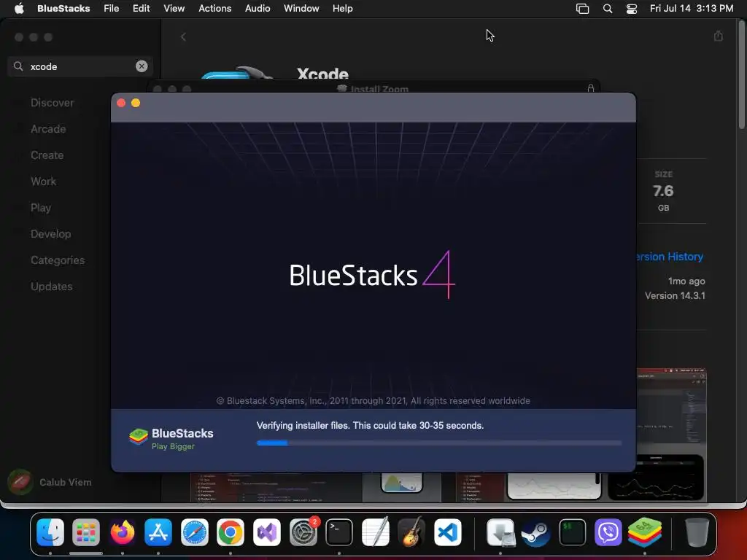Select Develop in App Store sidebar
Screen dimensions: 747x560
(51, 234)
